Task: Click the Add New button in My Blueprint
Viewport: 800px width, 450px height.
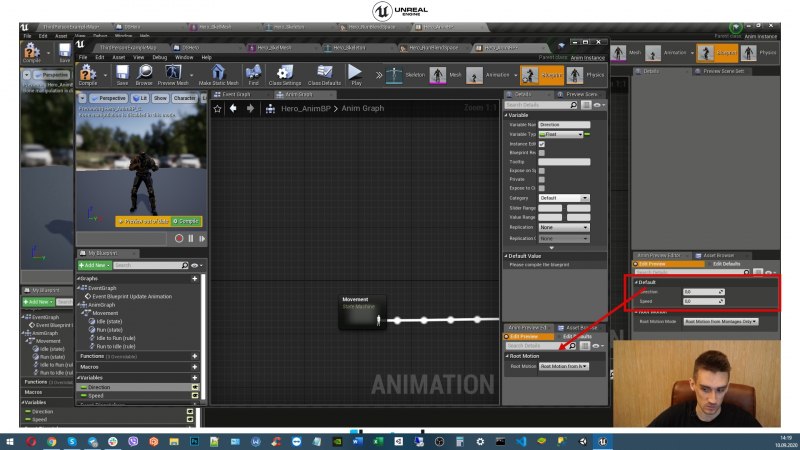Action: click(x=94, y=265)
